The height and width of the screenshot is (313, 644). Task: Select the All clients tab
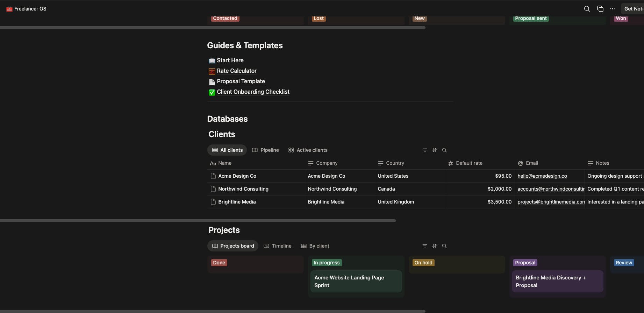coord(227,150)
